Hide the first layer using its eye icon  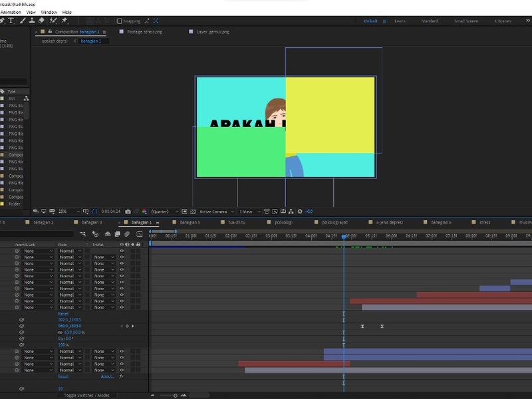[x=122, y=251]
